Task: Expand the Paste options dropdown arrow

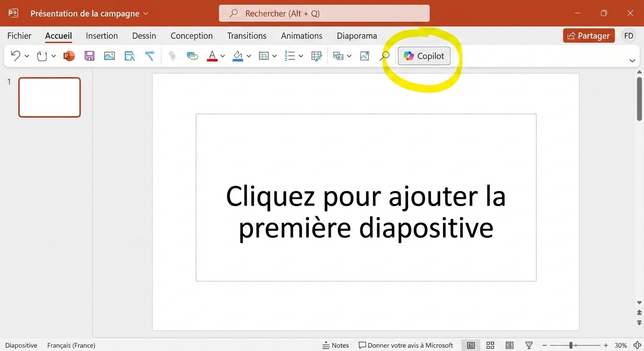Action: click(x=54, y=56)
